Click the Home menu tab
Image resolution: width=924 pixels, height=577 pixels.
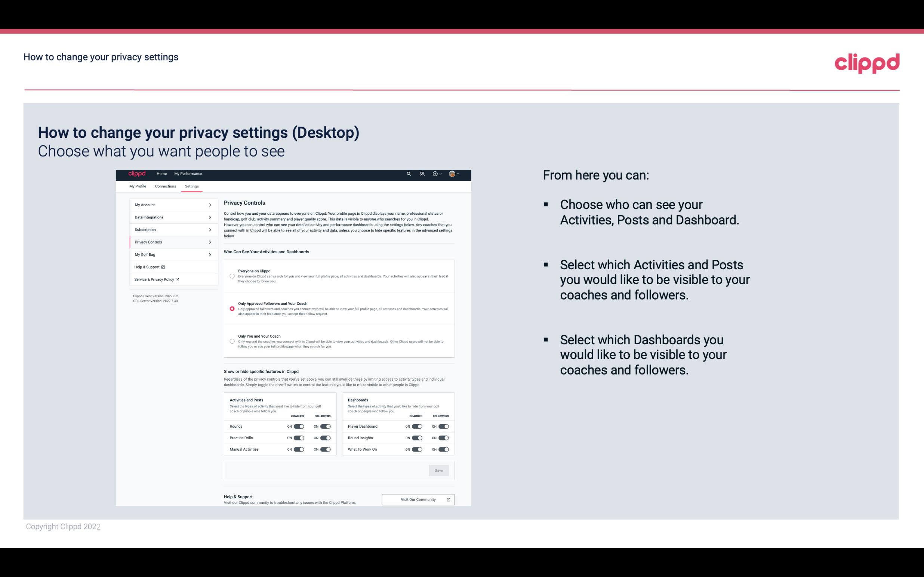(x=161, y=174)
